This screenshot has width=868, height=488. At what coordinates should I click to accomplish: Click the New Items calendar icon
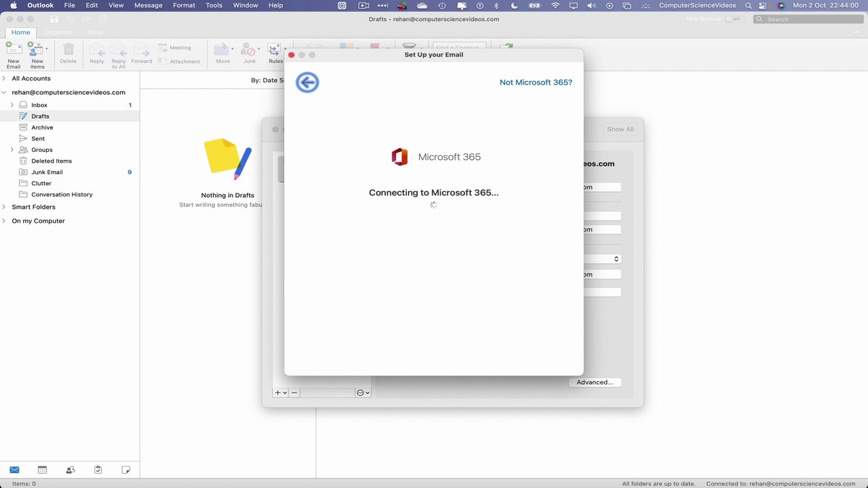point(35,49)
